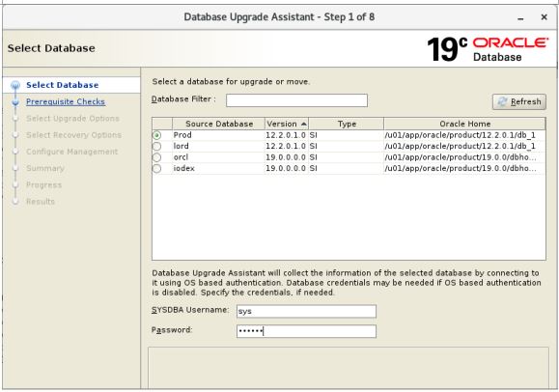The width and height of the screenshot is (559, 392).
Task: Click the Version sort arrow indicator
Action: [304, 124]
